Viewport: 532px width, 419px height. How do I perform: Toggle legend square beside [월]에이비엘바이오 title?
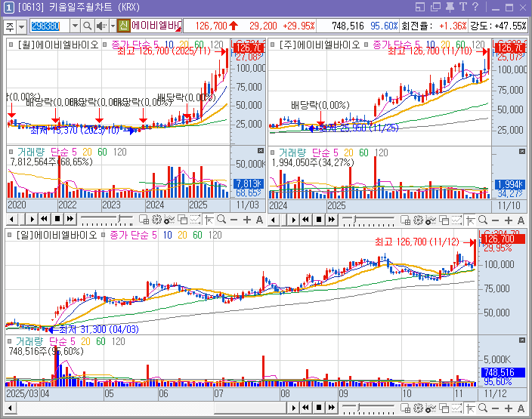(x=11, y=45)
